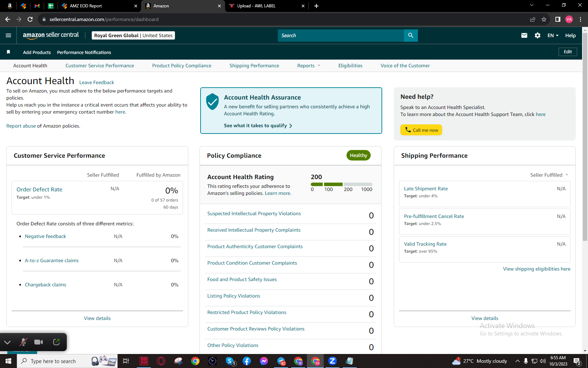588x368 pixels.
Task: Click the Account Health Rating progress bar
Action: point(342,184)
